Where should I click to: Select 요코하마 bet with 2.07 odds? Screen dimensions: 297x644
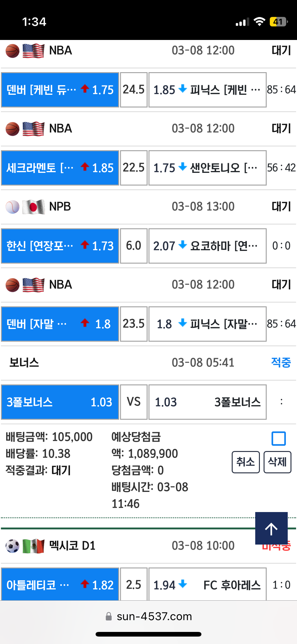click(x=208, y=246)
